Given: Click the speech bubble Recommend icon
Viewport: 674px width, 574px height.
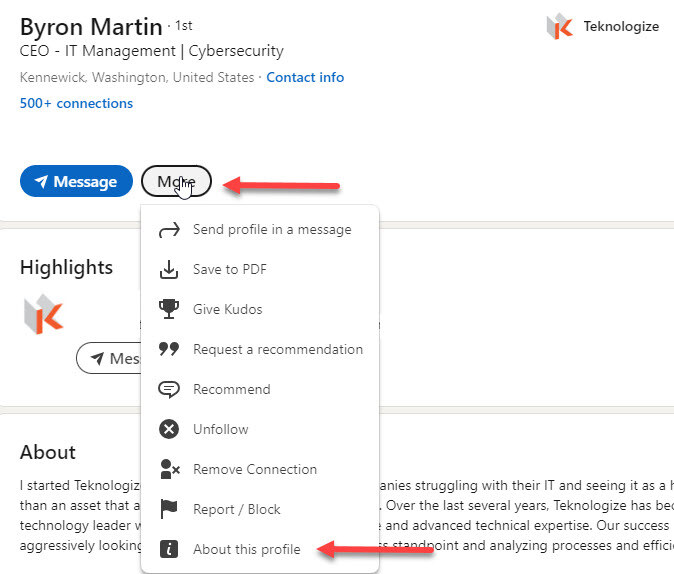Looking at the screenshot, I should pos(170,389).
